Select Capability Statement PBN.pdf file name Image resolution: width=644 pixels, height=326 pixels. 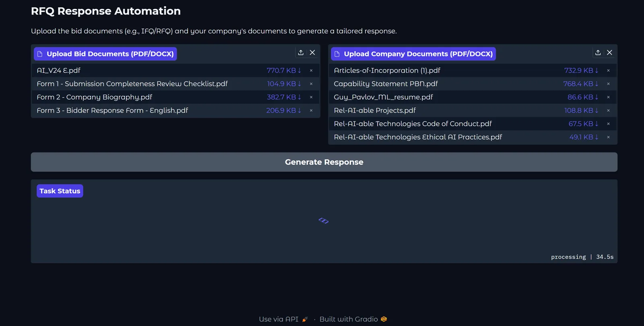point(386,84)
